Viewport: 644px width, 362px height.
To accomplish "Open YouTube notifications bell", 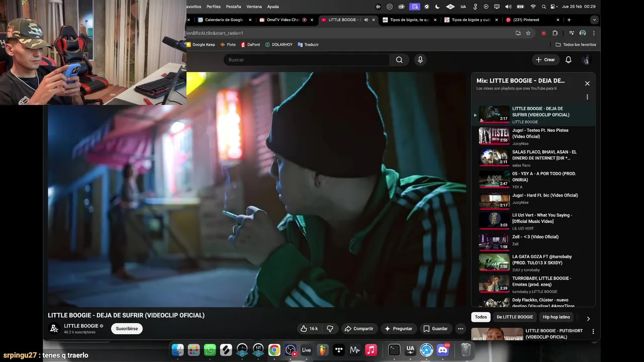I will pos(568,60).
